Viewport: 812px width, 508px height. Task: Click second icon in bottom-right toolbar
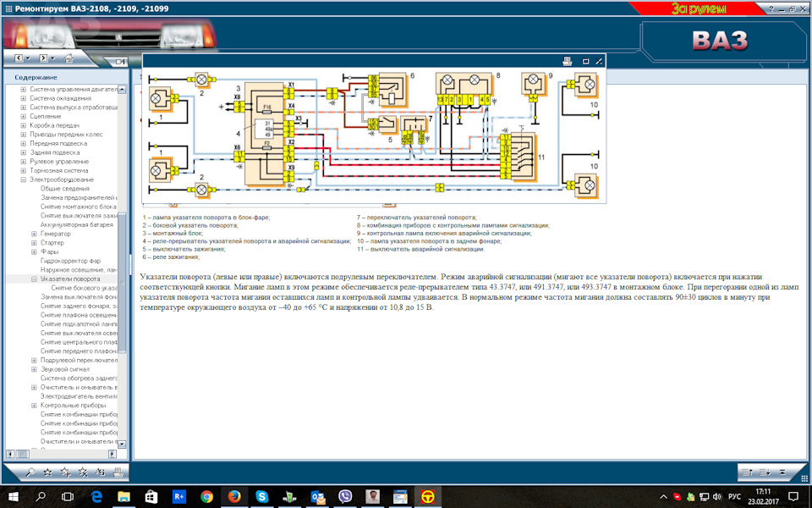coord(765,472)
